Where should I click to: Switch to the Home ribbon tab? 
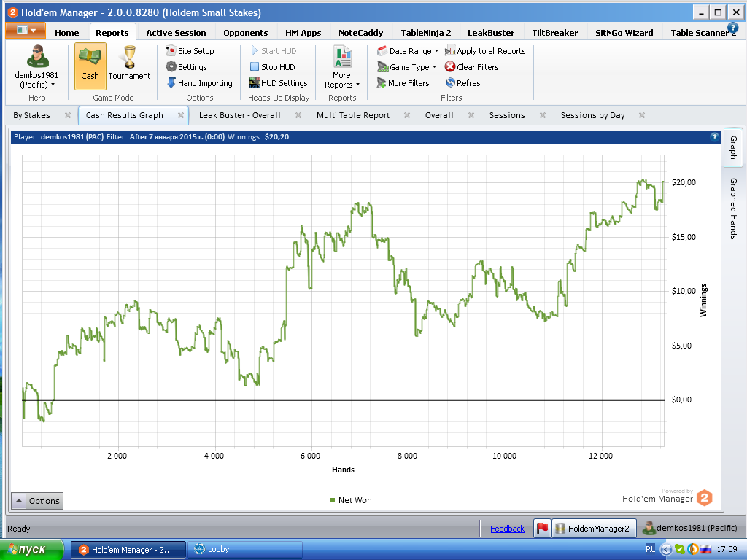(x=66, y=33)
